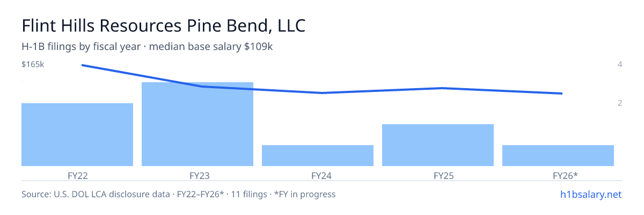This screenshot has width=644, height=215.
Task: Click the FY26* filings bar
Action: [558, 155]
